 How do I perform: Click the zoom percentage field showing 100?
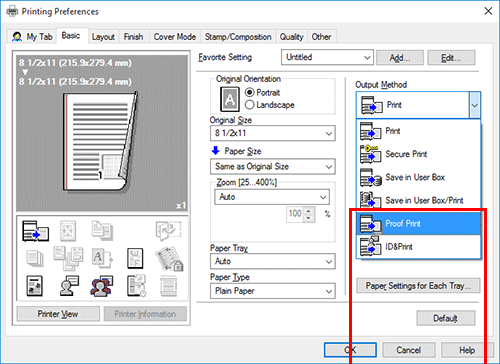tap(295, 214)
